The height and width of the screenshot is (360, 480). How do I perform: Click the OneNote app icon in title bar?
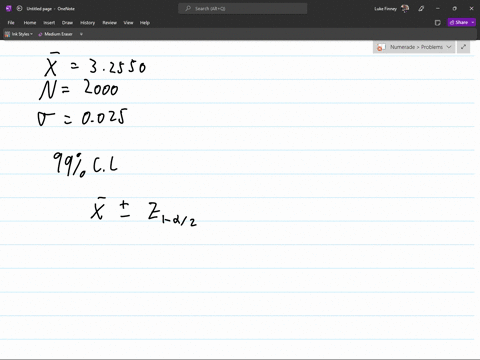[x=9, y=9]
